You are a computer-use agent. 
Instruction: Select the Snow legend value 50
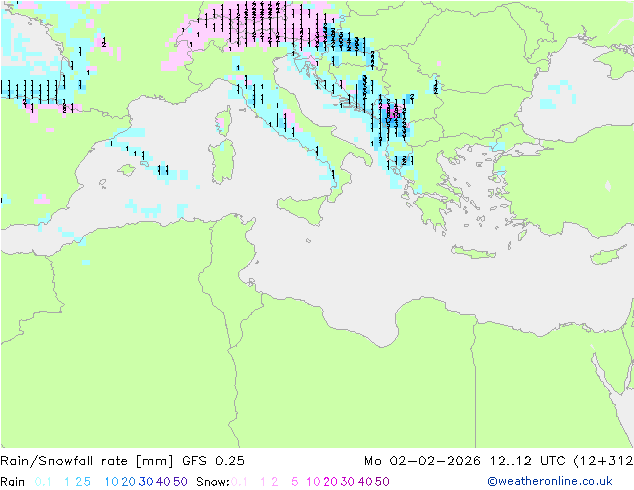click(x=382, y=482)
